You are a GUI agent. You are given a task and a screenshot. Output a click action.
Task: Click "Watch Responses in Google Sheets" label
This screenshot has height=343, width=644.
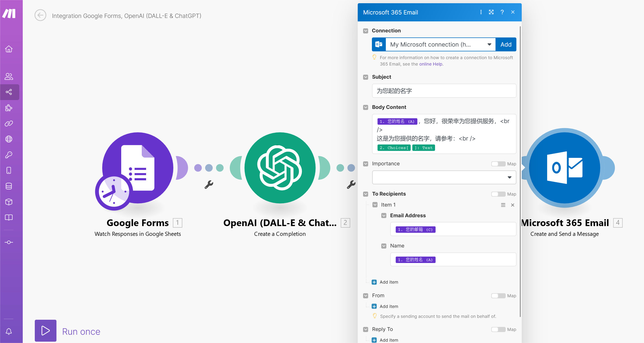coord(138,234)
